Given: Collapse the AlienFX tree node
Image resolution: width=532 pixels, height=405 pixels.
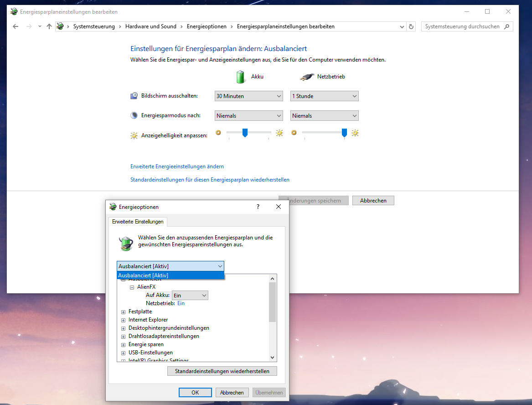Looking at the screenshot, I should pyautogui.click(x=132, y=287).
